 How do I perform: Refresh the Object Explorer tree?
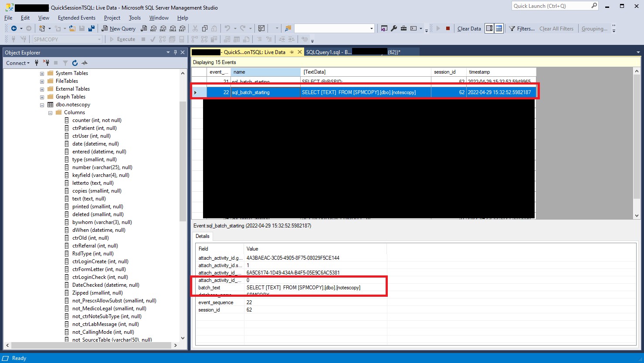(75, 63)
